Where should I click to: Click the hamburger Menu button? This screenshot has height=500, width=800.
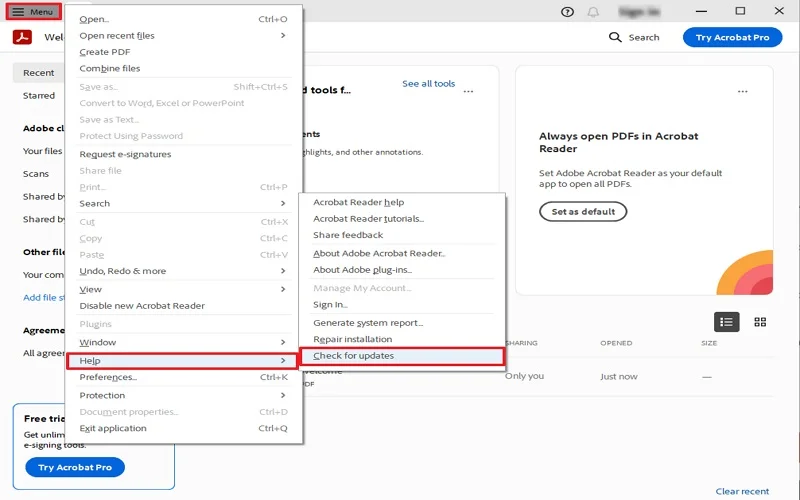34,12
